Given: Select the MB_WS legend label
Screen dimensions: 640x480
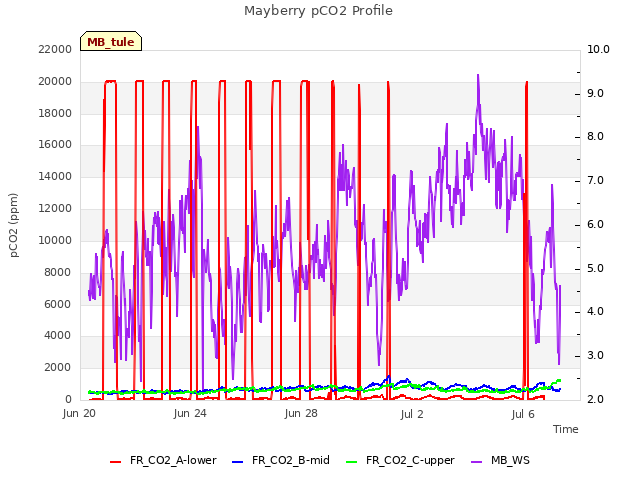Looking at the screenshot, I should [x=510, y=460].
